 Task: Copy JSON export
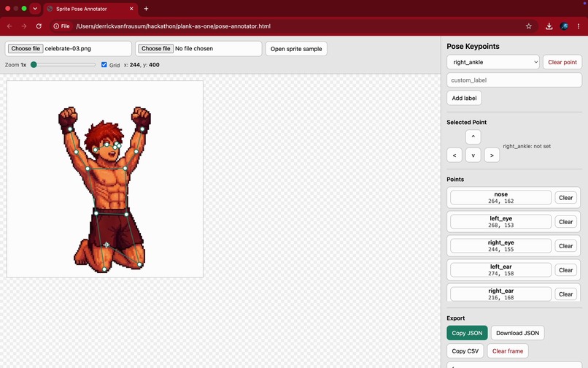point(467,333)
